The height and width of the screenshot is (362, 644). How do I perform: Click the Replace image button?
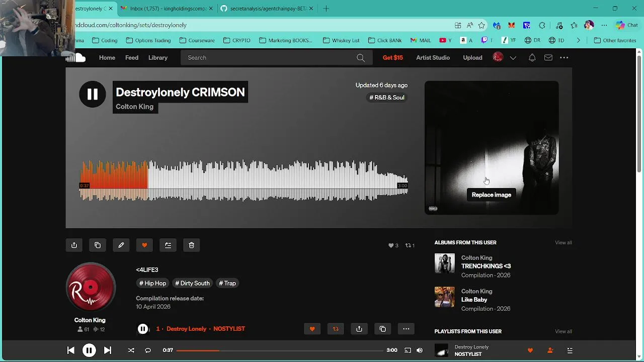point(492,195)
